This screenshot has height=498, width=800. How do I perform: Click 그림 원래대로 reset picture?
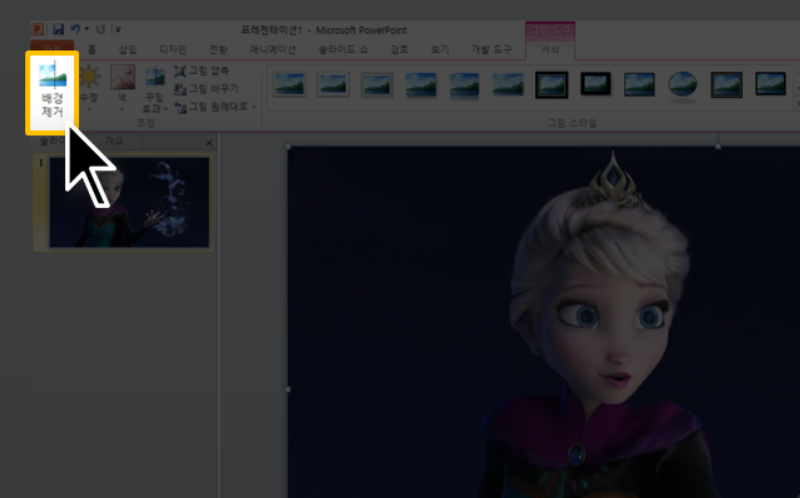pyautogui.click(x=211, y=107)
